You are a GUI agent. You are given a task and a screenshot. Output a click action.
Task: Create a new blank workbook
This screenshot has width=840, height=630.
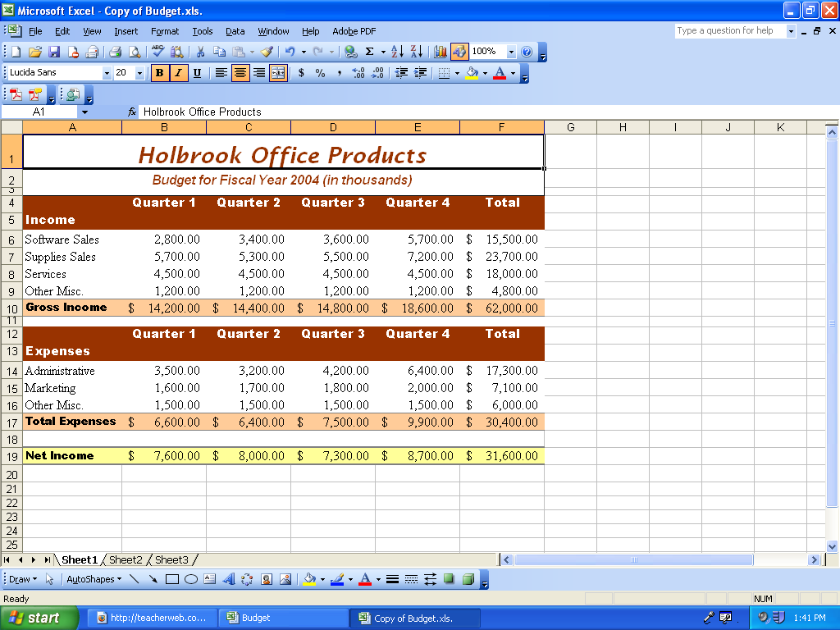coord(16,52)
